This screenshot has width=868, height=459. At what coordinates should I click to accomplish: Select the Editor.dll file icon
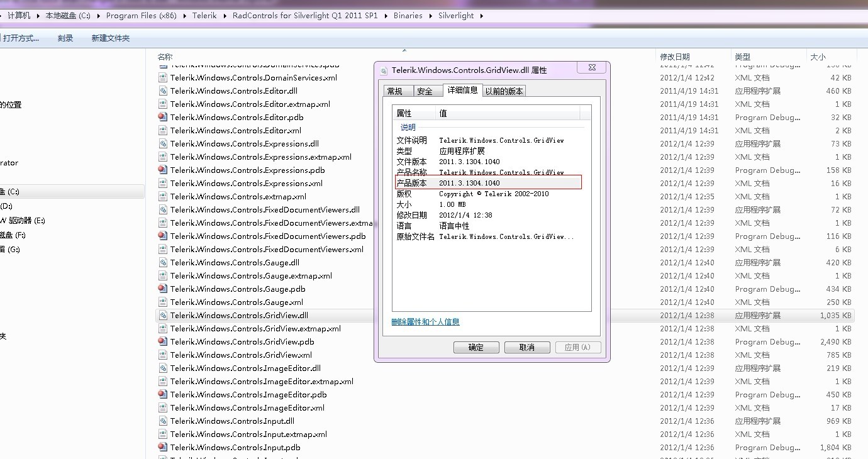tap(163, 91)
